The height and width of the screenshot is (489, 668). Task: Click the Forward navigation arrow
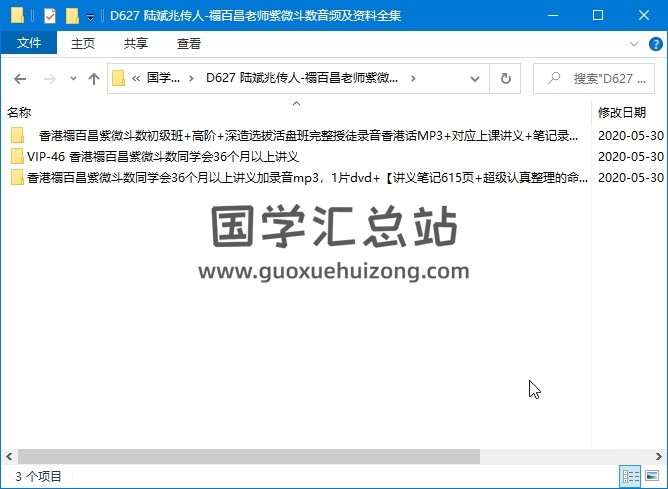coord(50,78)
